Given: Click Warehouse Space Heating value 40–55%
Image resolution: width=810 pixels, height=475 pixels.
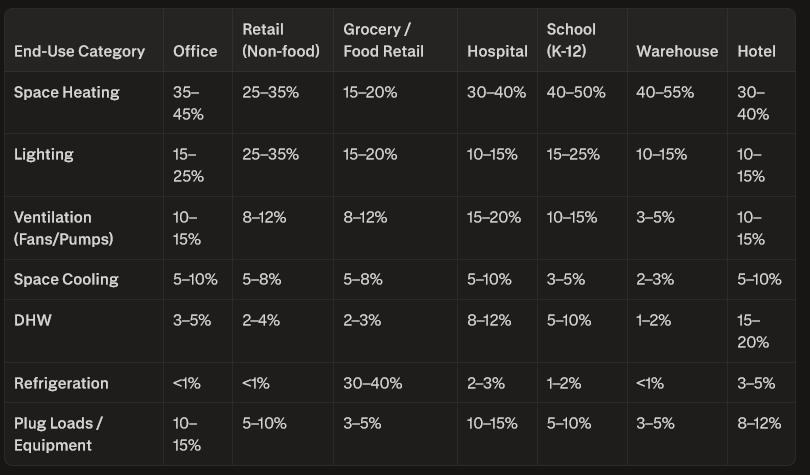Looking at the screenshot, I should [666, 92].
